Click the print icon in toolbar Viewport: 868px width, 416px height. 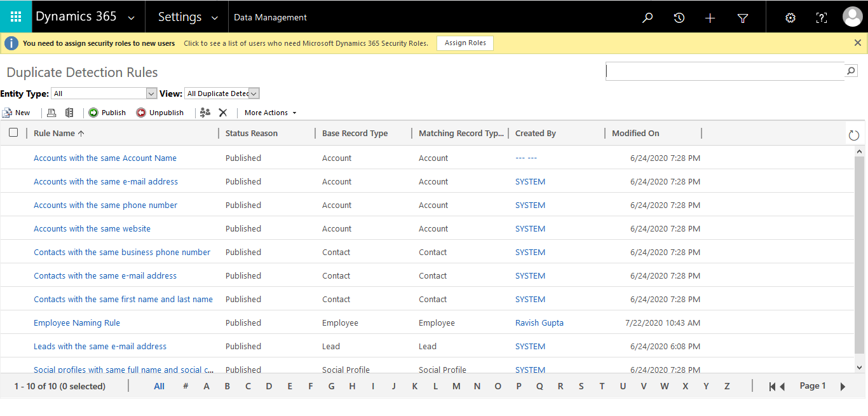[51, 113]
